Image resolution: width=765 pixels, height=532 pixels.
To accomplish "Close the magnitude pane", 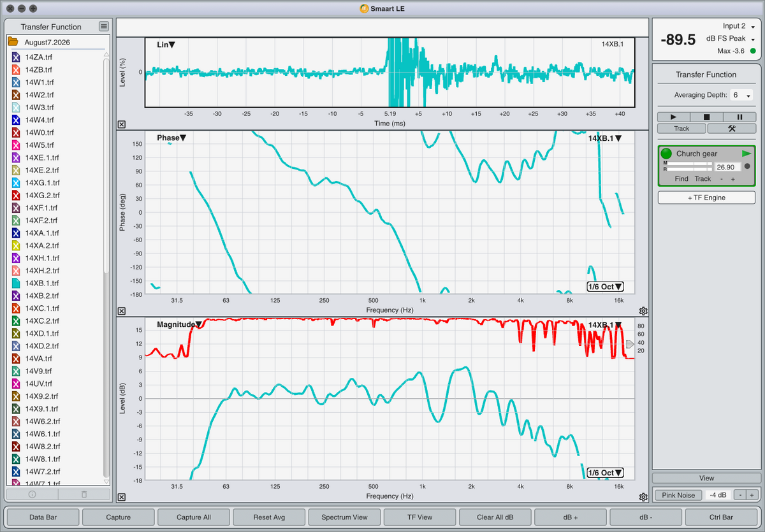I will click(122, 497).
